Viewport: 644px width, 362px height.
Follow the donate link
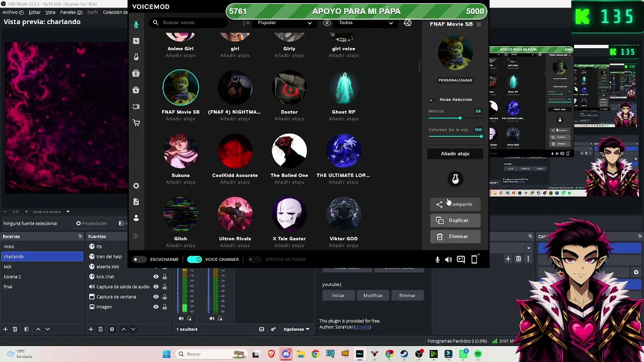tap(362, 327)
